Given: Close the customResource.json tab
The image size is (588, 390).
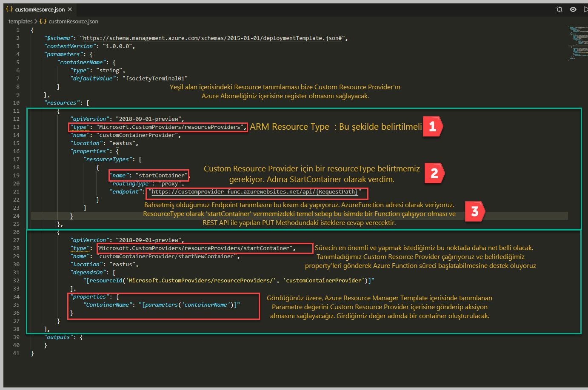Looking at the screenshot, I should (70, 9).
